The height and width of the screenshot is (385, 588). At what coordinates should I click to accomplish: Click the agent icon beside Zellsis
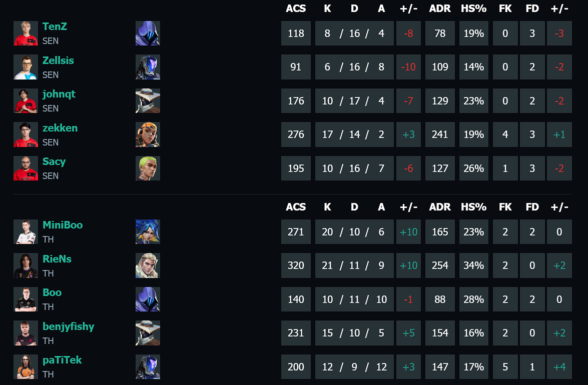(x=148, y=67)
